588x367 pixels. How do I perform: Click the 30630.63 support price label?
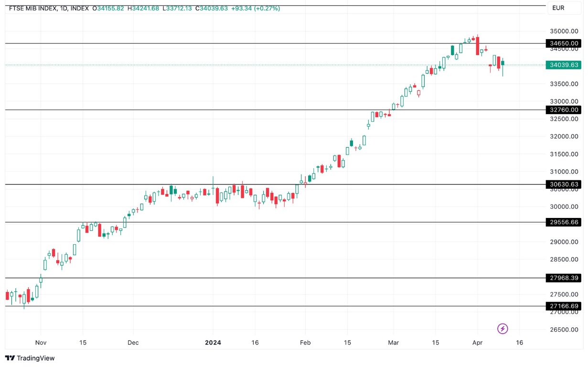564,184
